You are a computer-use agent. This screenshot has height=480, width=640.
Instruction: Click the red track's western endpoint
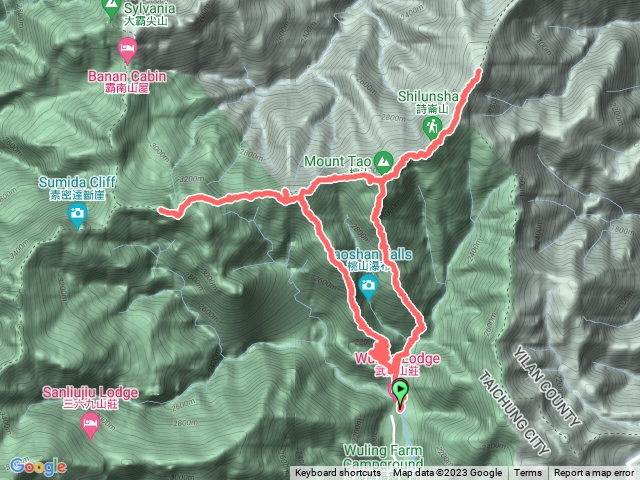coord(162,210)
